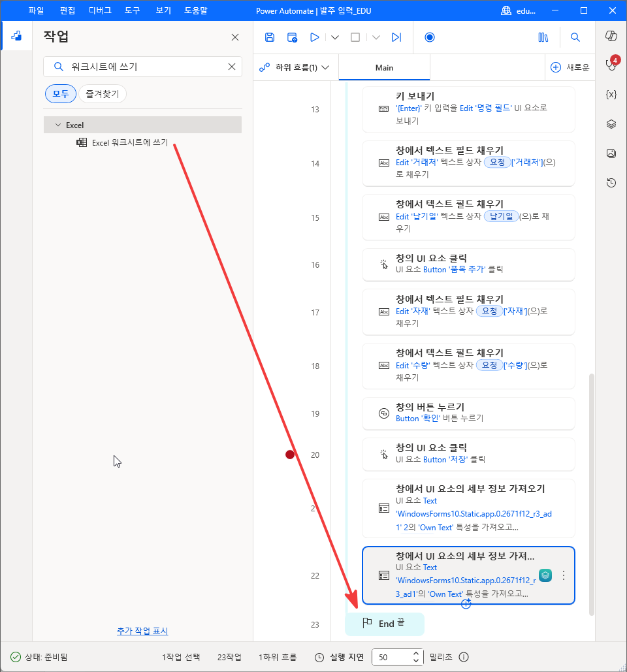Open the 도움말 menu
627x672 pixels.
(x=196, y=10)
